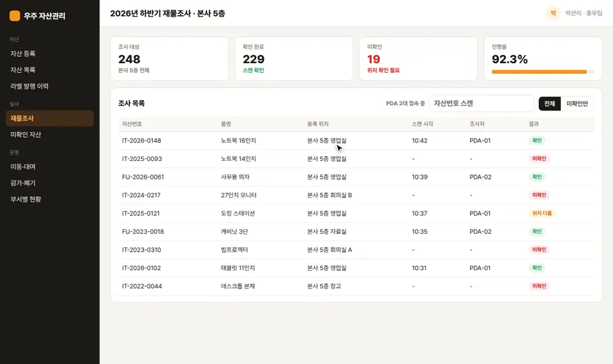Click scan time 10:42

tap(420, 140)
